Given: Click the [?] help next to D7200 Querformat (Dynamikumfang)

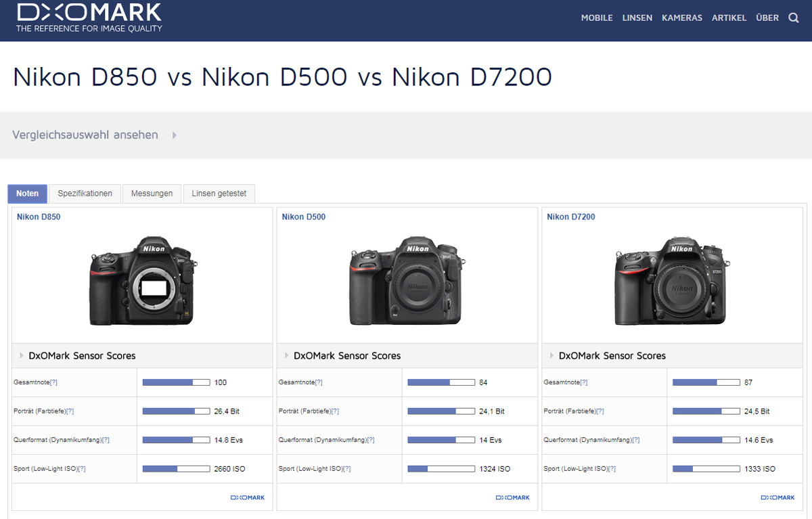Looking at the screenshot, I should 636,441.
